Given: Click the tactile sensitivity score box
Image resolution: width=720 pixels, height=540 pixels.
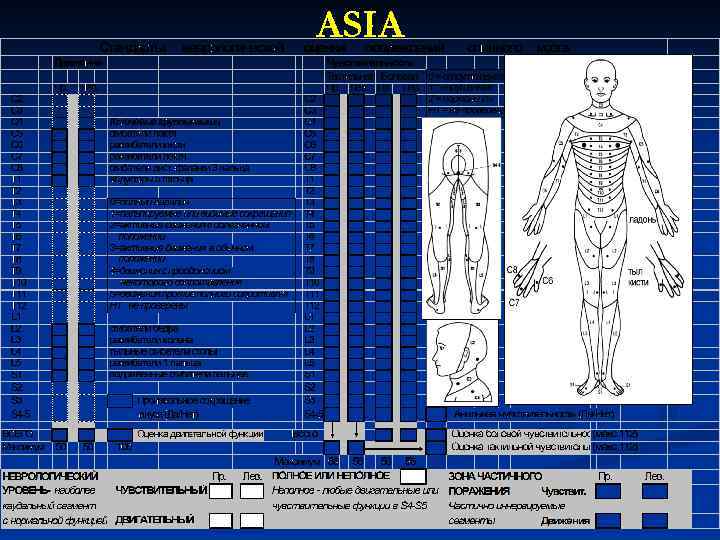Looking at the screenshot, I should point(436,447).
